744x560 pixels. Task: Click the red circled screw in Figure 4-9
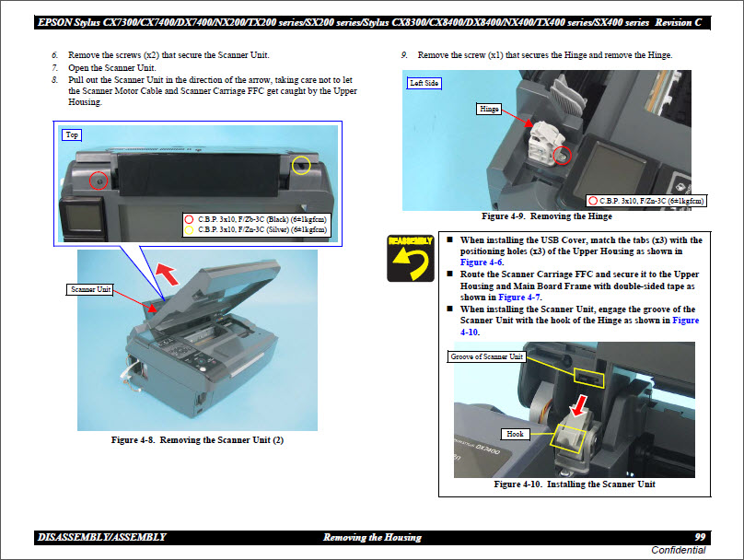point(562,155)
